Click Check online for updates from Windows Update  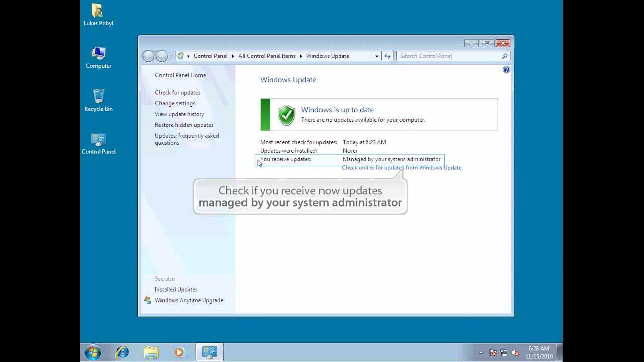(x=401, y=168)
